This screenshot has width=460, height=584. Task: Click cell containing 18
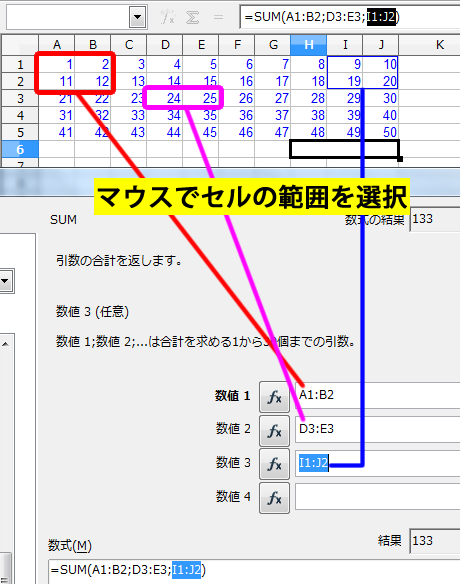tap(309, 81)
